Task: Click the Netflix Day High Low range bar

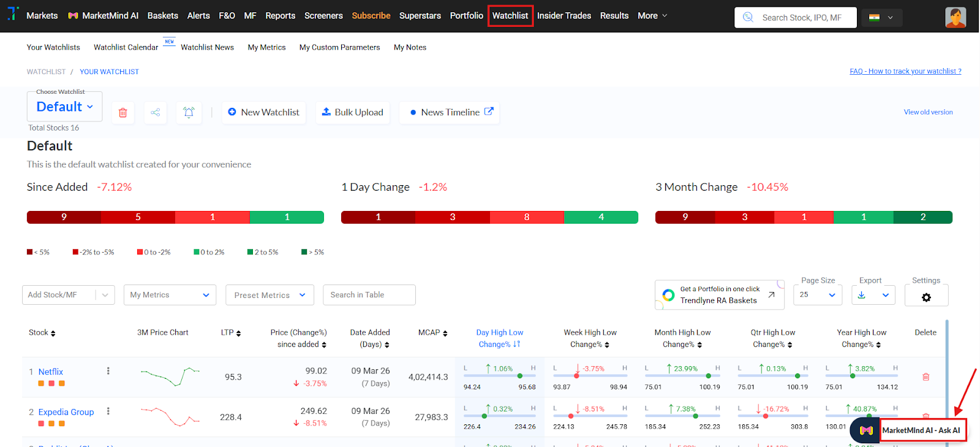Action: (x=499, y=376)
